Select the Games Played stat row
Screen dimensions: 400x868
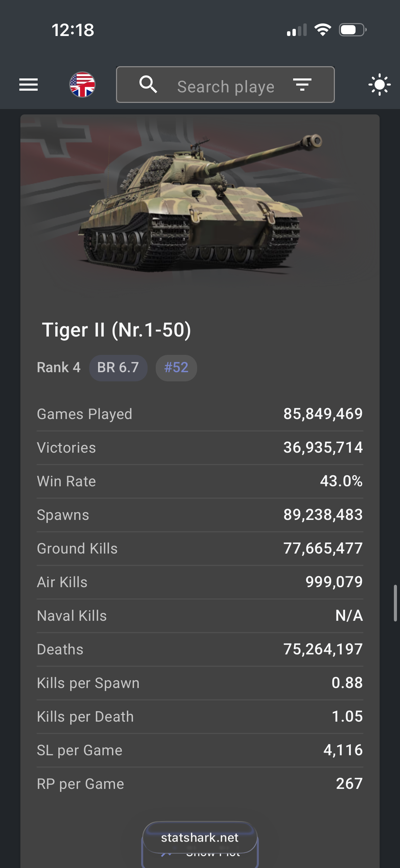click(200, 414)
